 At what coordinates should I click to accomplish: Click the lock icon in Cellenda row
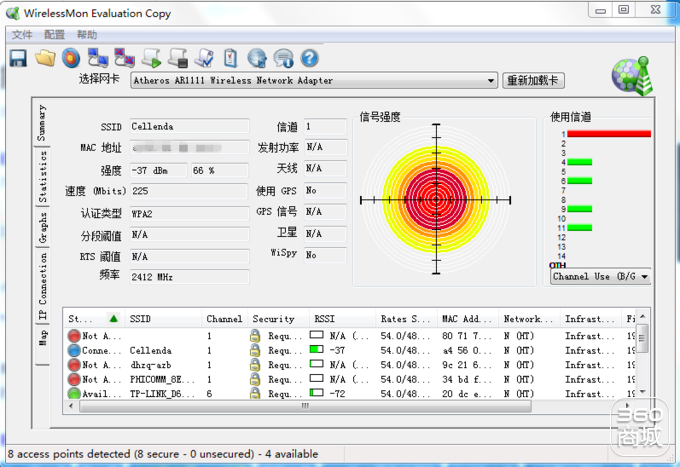tap(255, 350)
